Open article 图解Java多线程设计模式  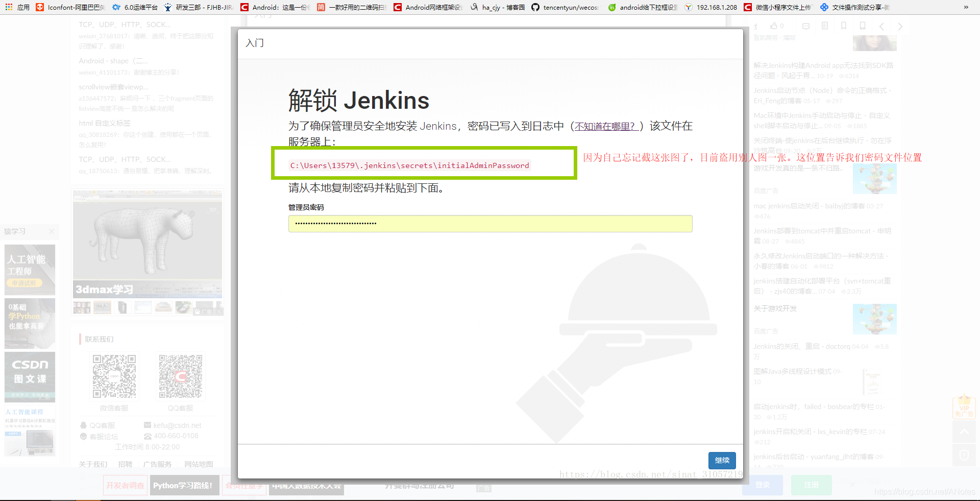(x=793, y=371)
